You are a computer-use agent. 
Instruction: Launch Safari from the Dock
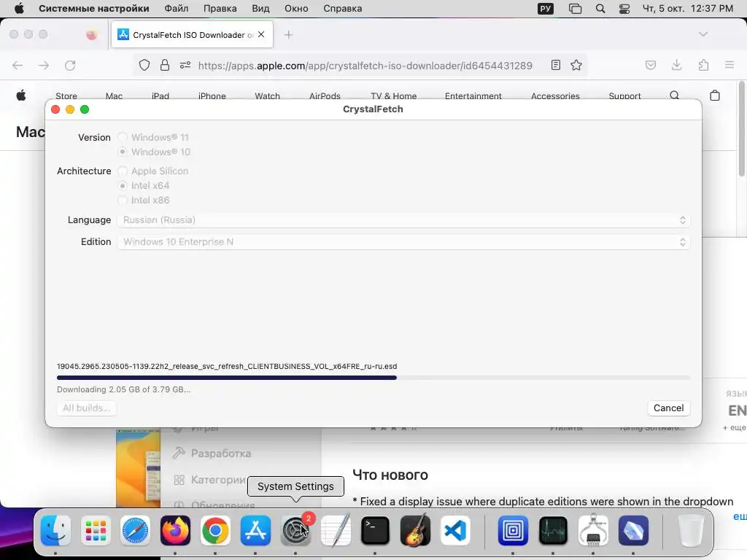click(135, 530)
